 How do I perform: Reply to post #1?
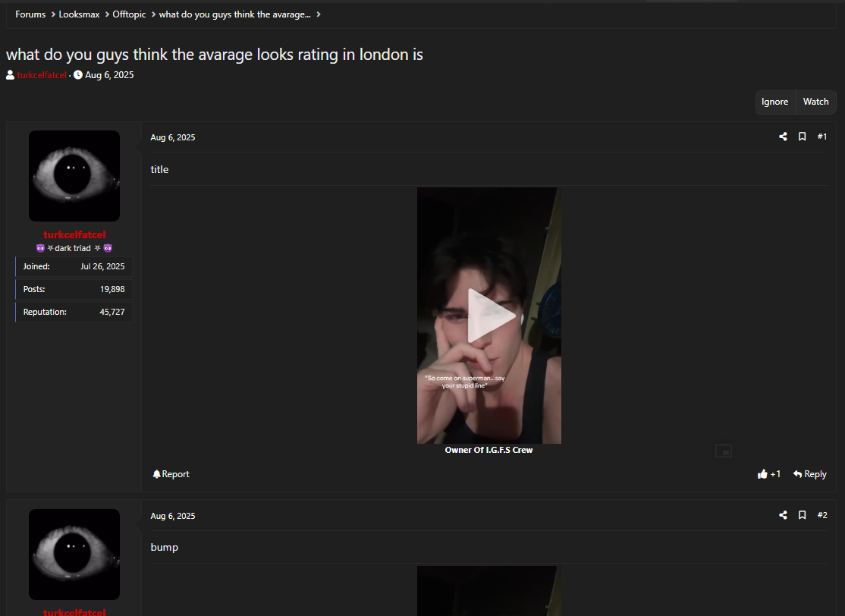pyautogui.click(x=809, y=474)
